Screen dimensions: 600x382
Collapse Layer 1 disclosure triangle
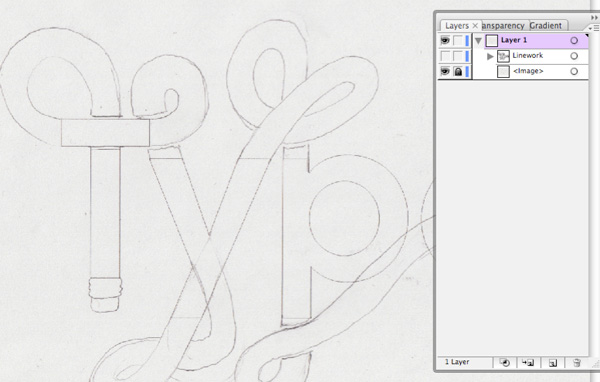click(x=478, y=40)
